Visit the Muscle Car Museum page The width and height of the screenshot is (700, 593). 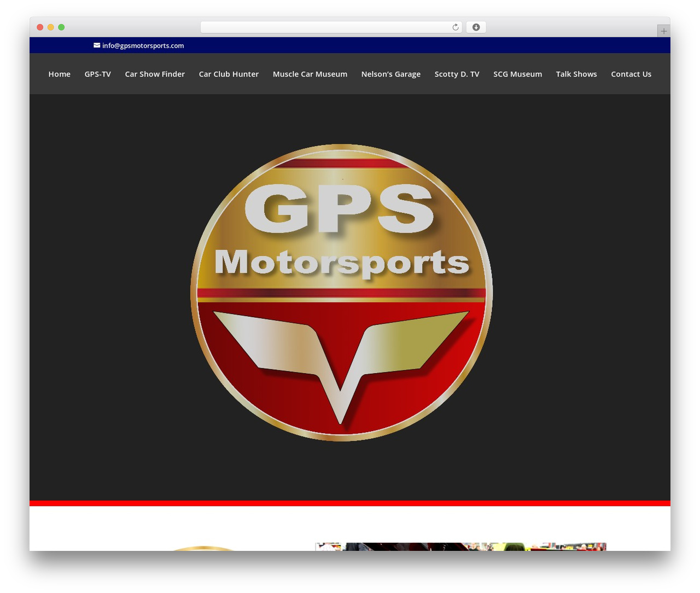(x=310, y=74)
